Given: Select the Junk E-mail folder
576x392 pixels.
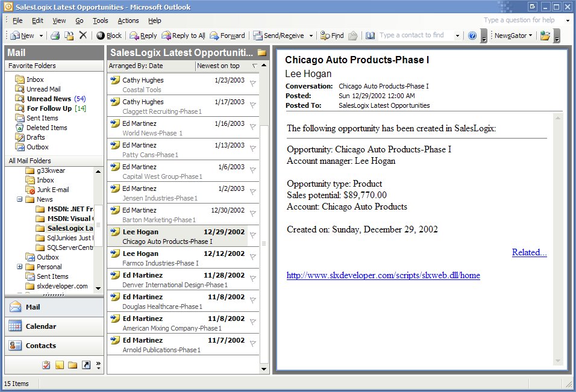Looking at the screenshot, I should tap(48, 190).
